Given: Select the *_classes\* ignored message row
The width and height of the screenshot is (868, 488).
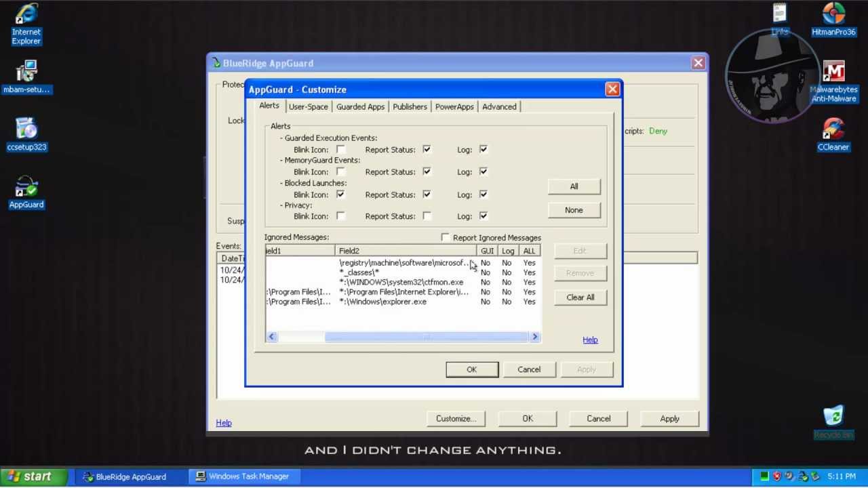Looking at the screenshot, I should (403, 272).
